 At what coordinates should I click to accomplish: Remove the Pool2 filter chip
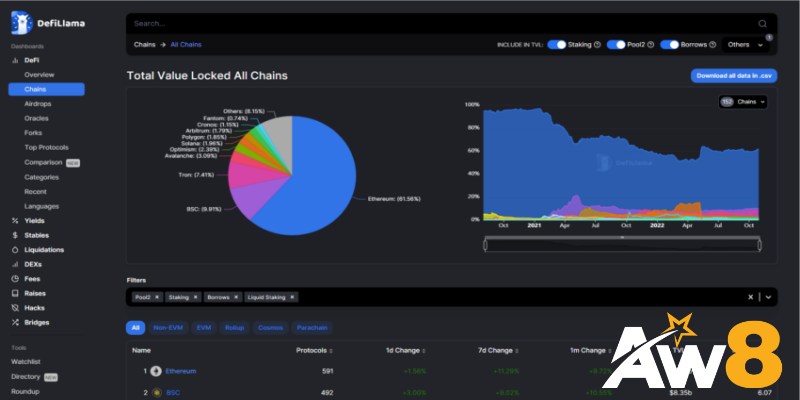157,297
